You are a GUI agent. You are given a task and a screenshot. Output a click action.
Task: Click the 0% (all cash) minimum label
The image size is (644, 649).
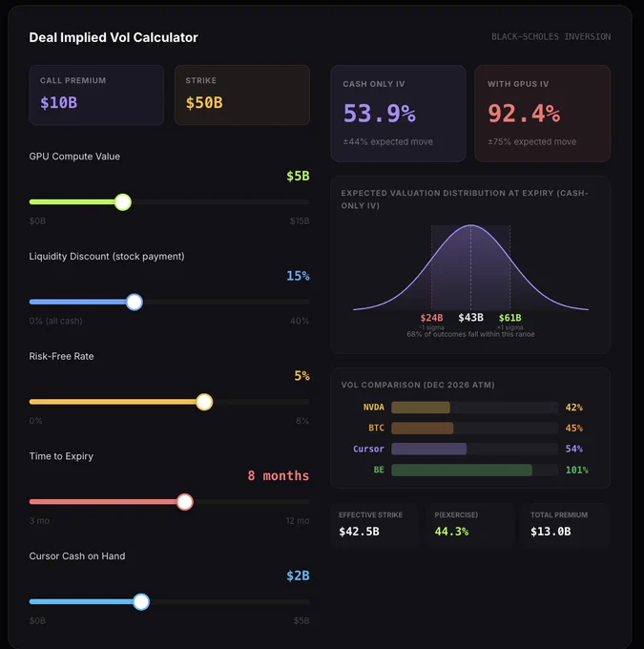56,321
